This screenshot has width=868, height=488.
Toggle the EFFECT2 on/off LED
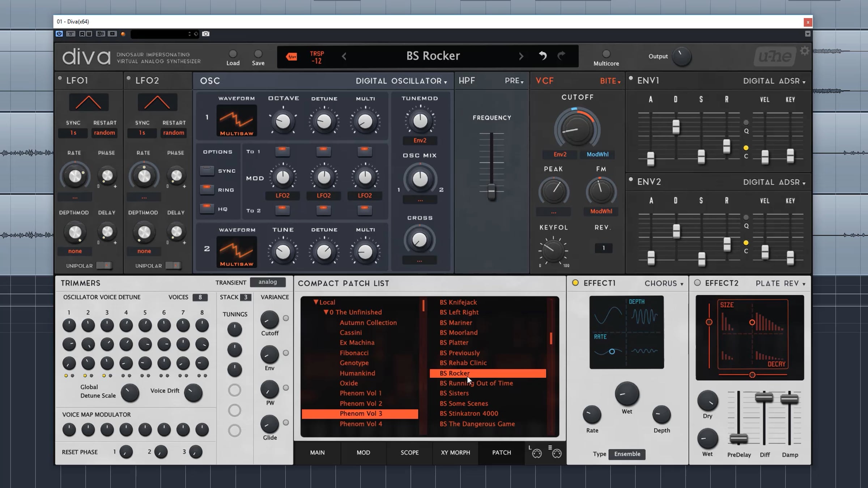click(697, 283)
